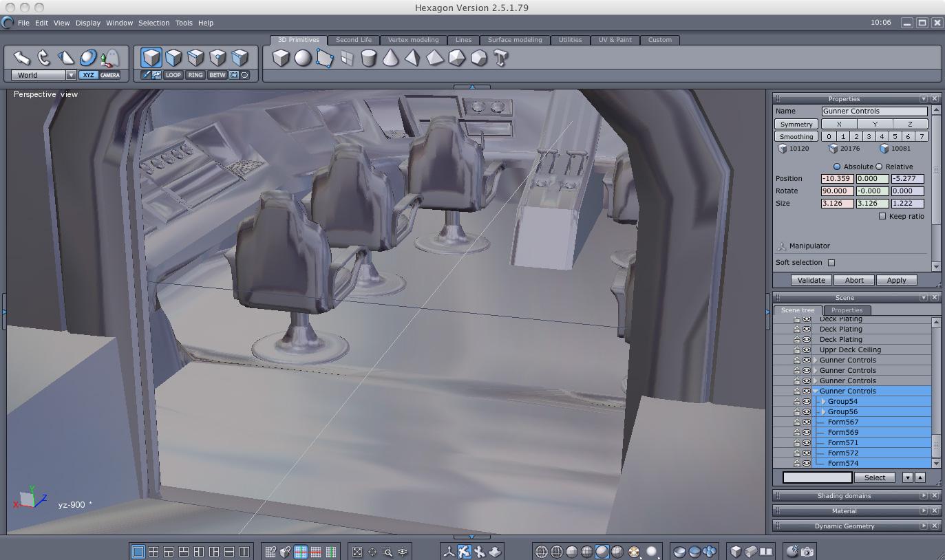Open the File menu
Viewport: 945px width, 560px height.
point(23,23)
